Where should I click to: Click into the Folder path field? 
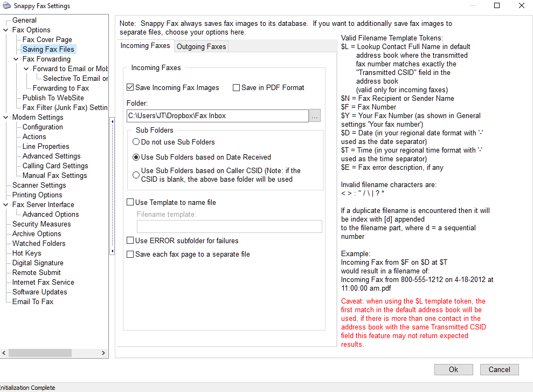click(217, 116)
